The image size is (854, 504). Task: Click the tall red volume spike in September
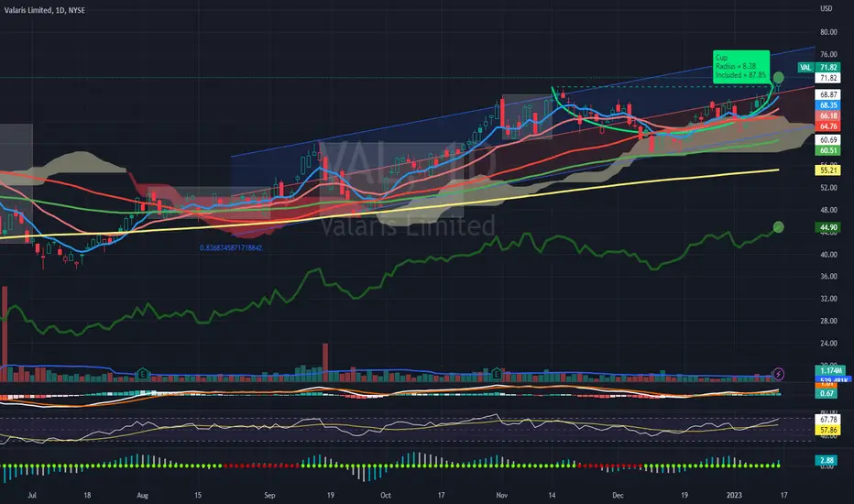pyautogui.click(x=325, y=362)
